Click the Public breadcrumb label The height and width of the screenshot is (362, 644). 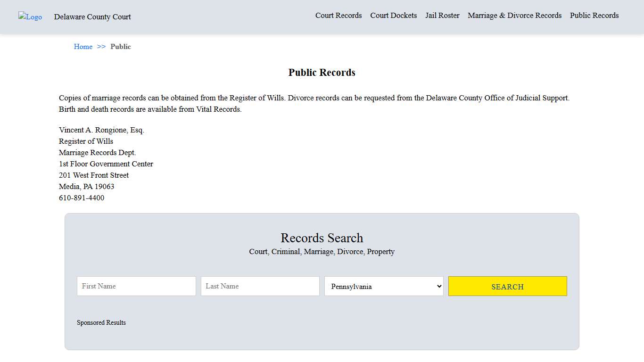(x=121, y=46)
